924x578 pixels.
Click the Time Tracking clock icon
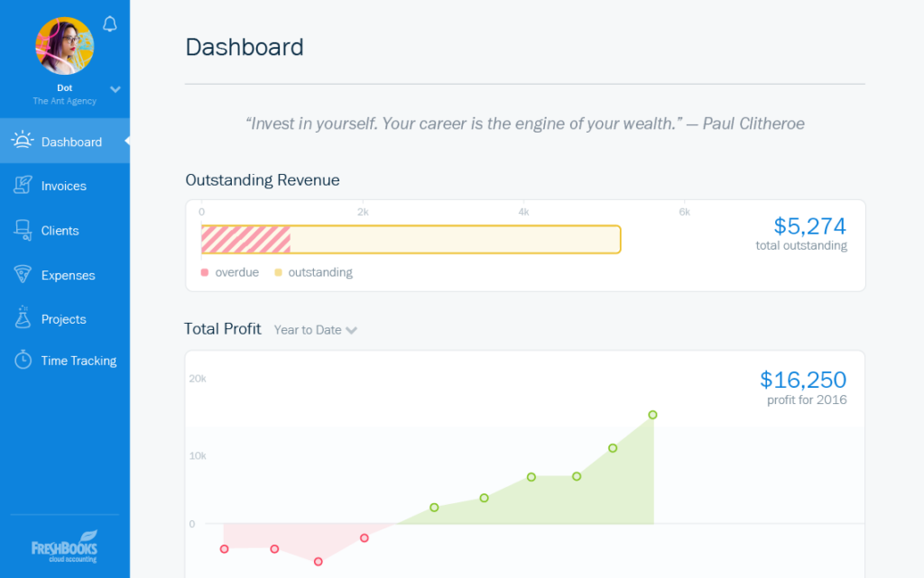tap(23, 360)
